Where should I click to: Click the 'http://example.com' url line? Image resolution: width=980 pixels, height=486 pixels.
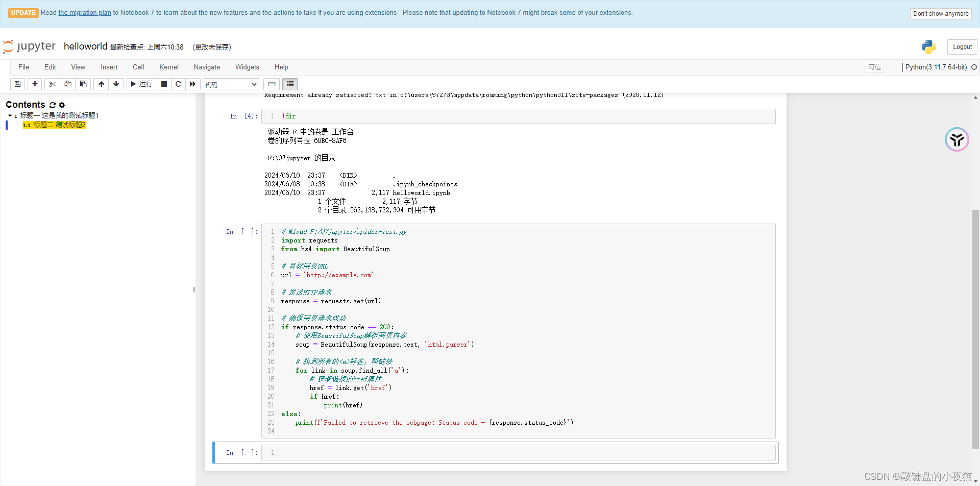(x=327, y=275)
